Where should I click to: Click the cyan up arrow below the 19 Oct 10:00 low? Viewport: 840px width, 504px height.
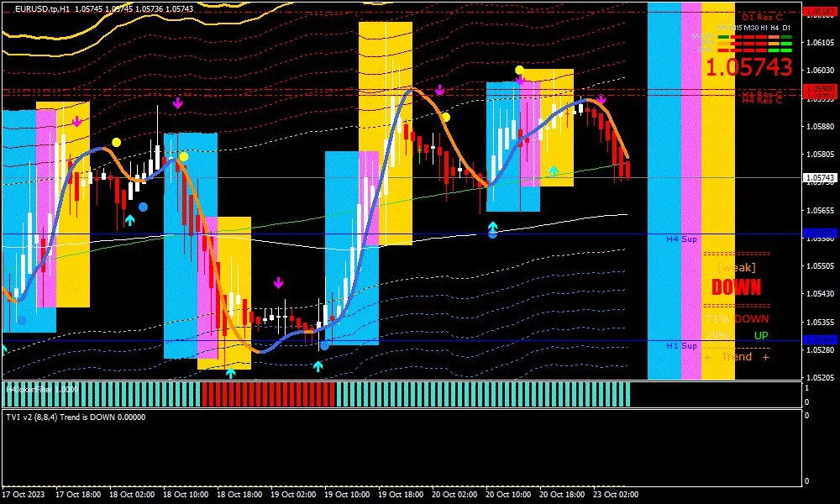318,365
